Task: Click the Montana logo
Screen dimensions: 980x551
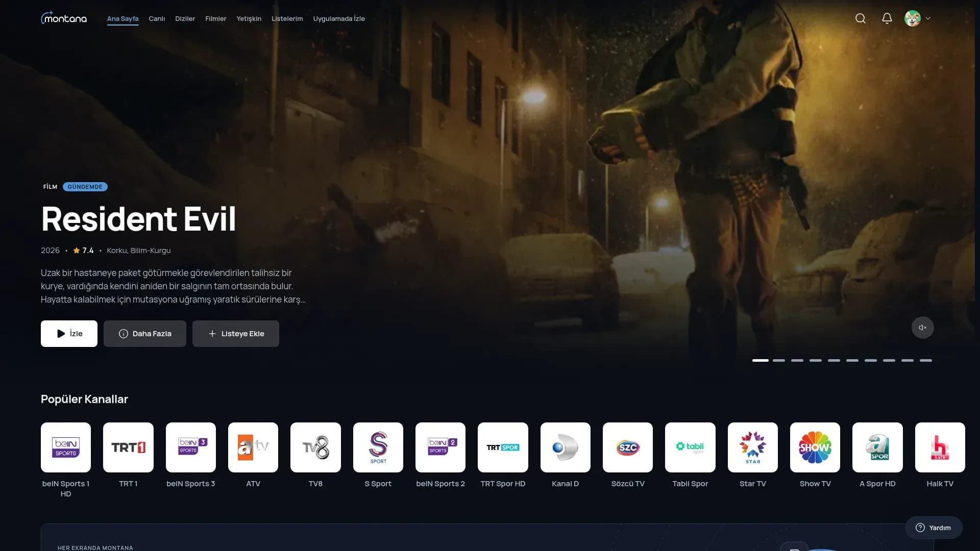Action: tap(64, 18)
